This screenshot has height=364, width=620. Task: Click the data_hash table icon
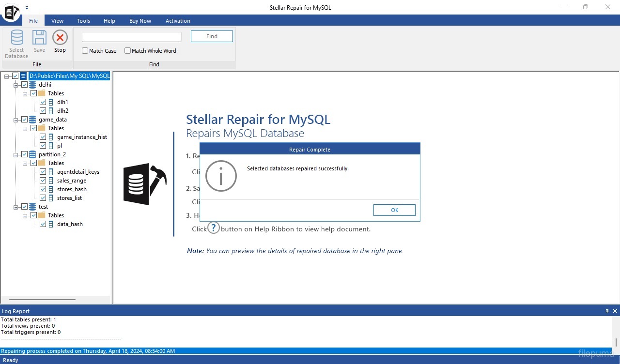click(51, 224)
